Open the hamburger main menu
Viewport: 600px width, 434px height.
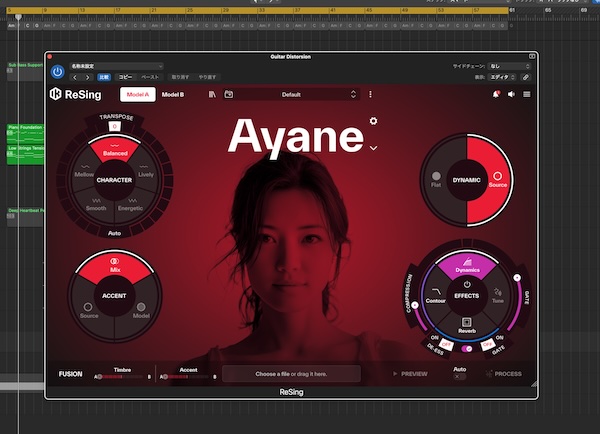[x=527, y=94]
